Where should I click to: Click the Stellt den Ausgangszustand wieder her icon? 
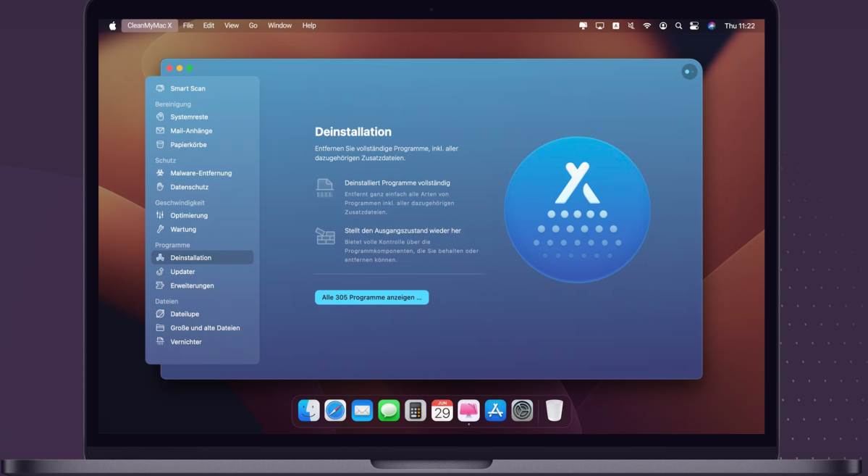point(326,236)
